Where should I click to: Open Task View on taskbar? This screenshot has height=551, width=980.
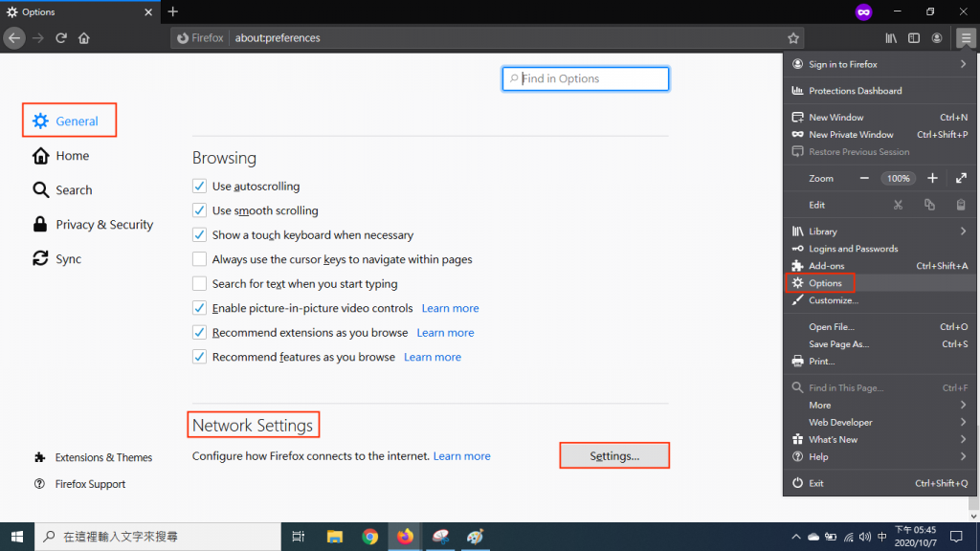[x=299, y=537]
